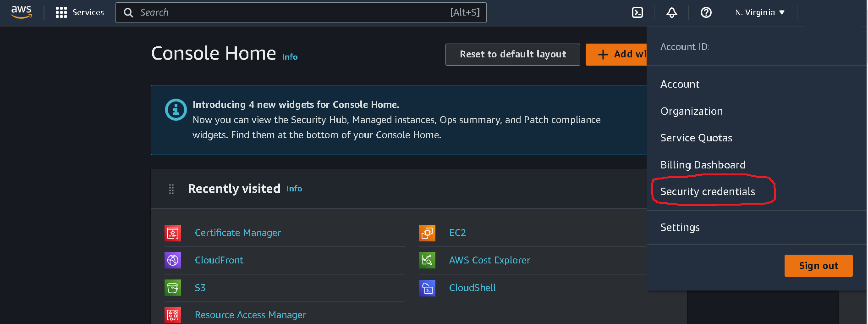
Task: Choose Billing Dashboard in account menu
Action: point(703,165)
